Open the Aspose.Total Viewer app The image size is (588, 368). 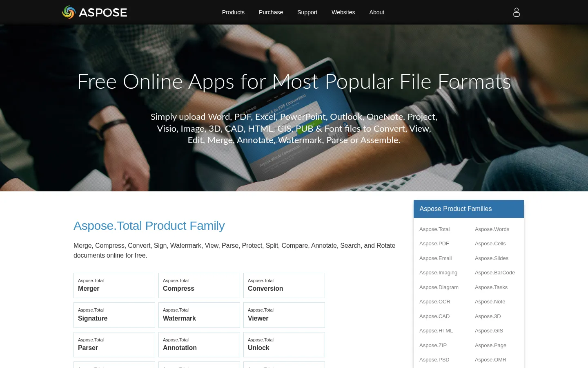click(284, 315)
